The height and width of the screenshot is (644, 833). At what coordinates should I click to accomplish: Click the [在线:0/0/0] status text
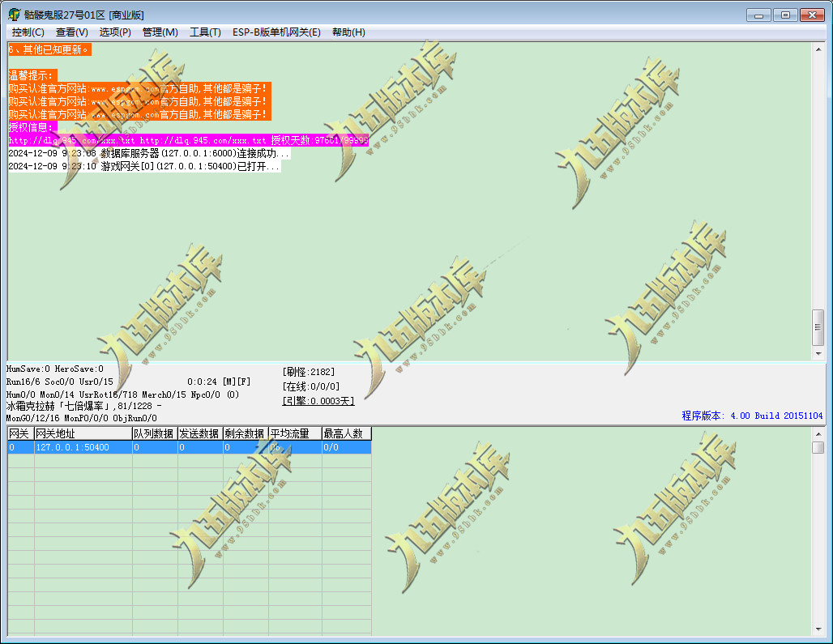[x=311, y=386]
